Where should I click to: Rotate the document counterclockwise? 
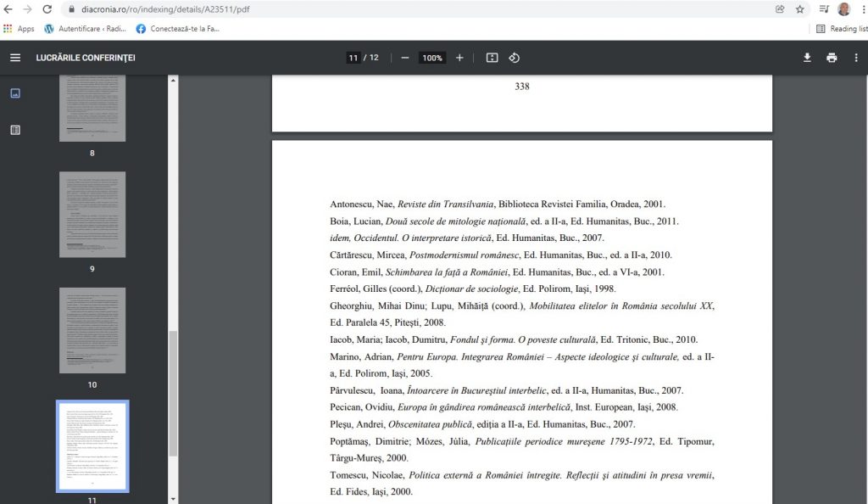[x=514, y=58]
